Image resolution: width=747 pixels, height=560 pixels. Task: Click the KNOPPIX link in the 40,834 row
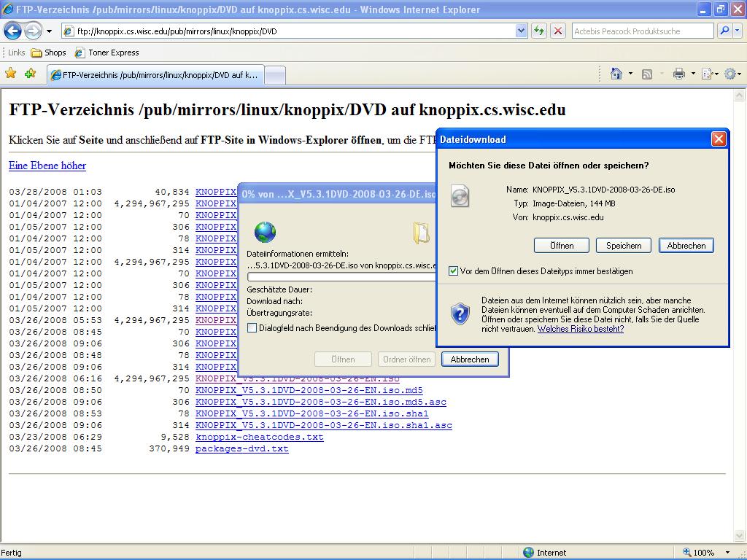pyautogui.click(x=216, y=192)
